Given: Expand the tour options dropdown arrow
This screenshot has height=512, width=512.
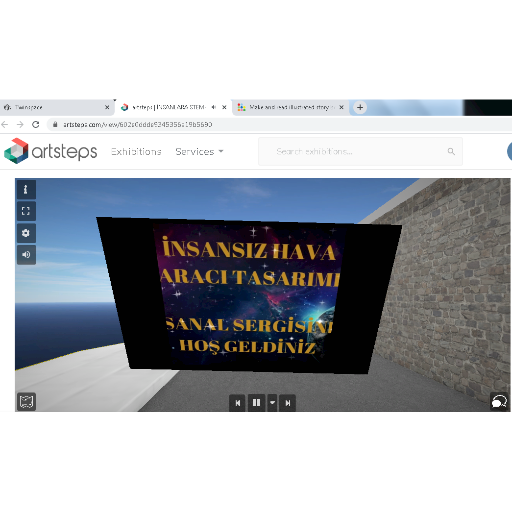Looking at the screenshot, I should tap(272, 403).
